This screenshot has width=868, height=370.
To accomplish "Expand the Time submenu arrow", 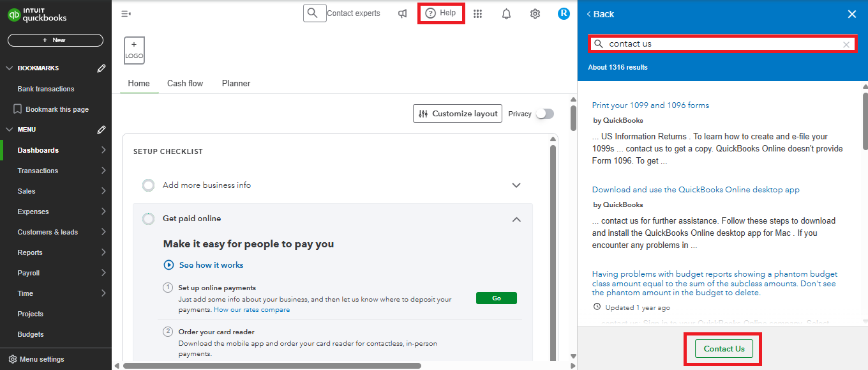I will 103,293.
